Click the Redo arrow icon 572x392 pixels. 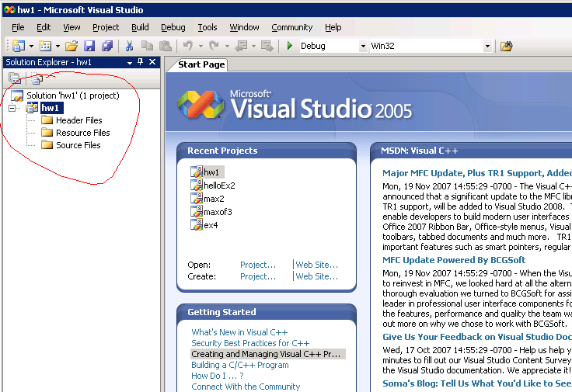pyautogui.click(x=214, y=46)
